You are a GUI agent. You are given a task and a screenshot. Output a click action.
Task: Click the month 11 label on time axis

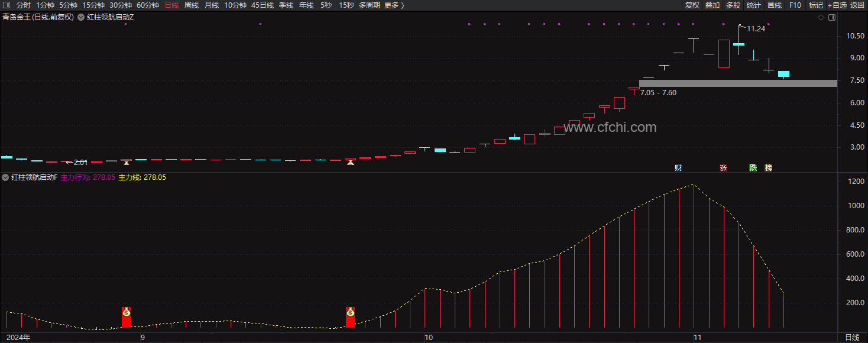click(697, 338)
